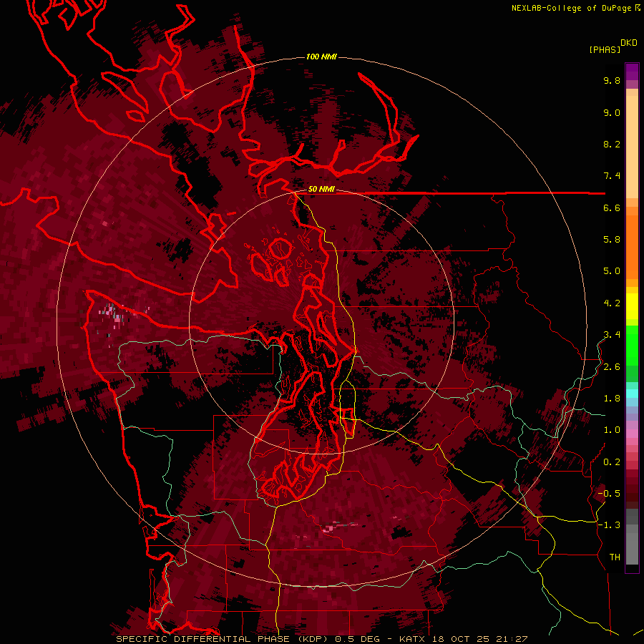Select the purple swatch atop the color scale
644x644 pixels.
(632, 72)
